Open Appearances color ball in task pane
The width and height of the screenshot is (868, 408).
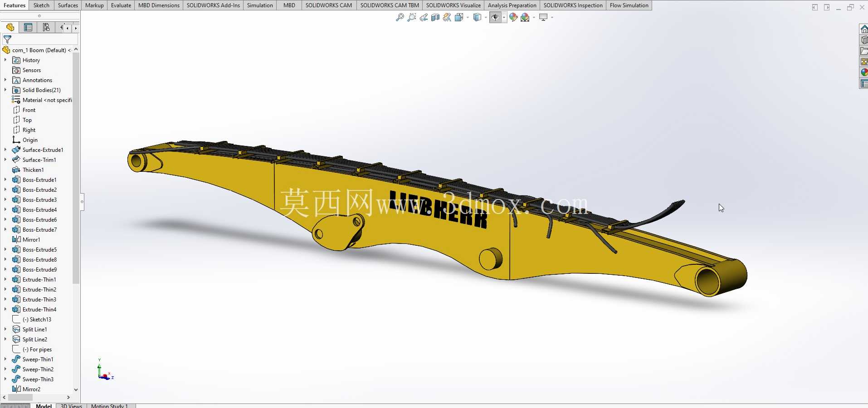(x=864, y=73)
